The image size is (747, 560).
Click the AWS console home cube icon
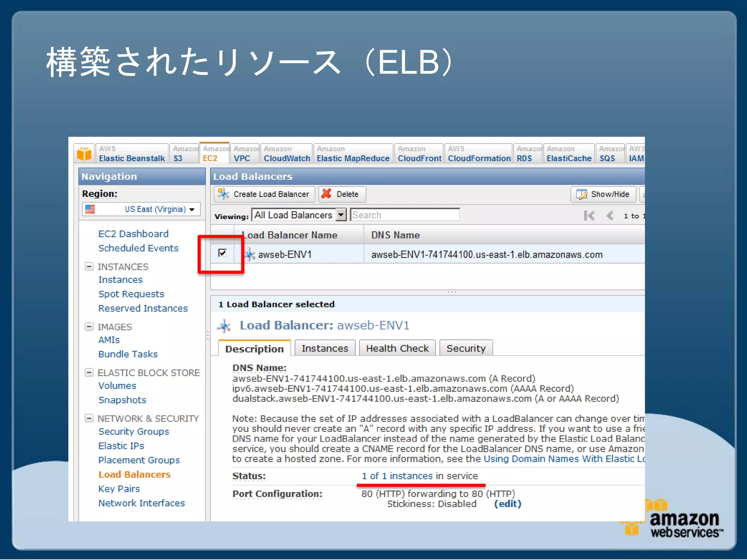84,154
